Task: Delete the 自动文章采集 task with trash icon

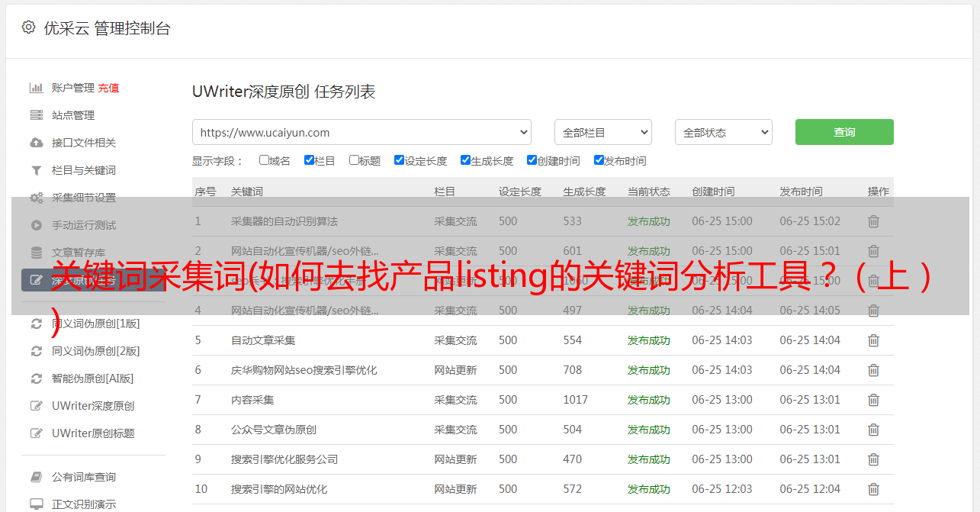Action: tap(873, 340)
